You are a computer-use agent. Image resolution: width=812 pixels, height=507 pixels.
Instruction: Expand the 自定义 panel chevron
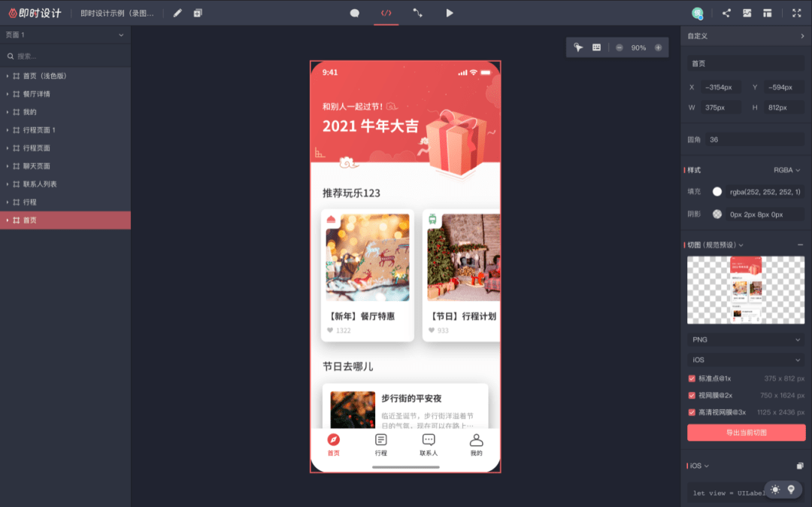[x=802, y=36]
